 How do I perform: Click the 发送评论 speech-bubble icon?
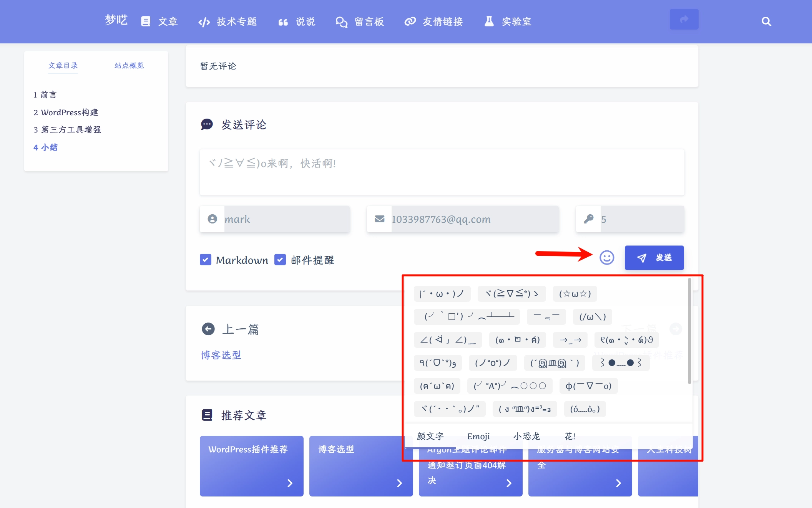pyautogui.click(x=207, y=124)
